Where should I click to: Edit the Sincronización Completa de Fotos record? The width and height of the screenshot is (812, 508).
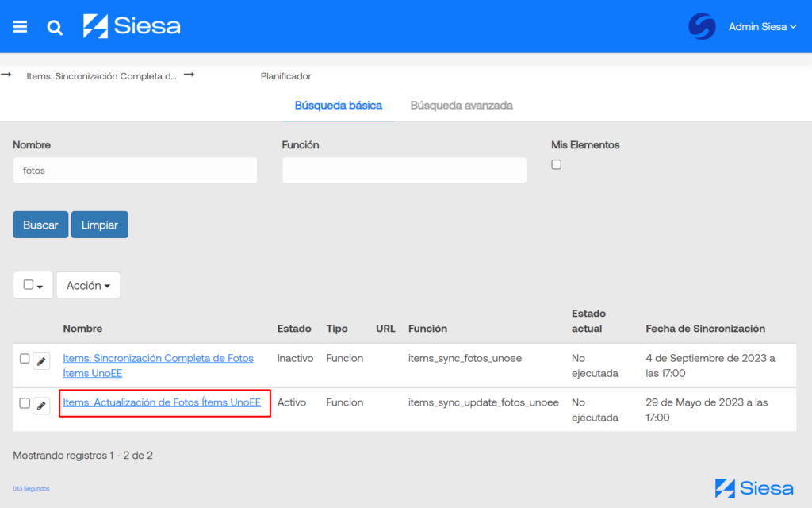coord(41,358)
